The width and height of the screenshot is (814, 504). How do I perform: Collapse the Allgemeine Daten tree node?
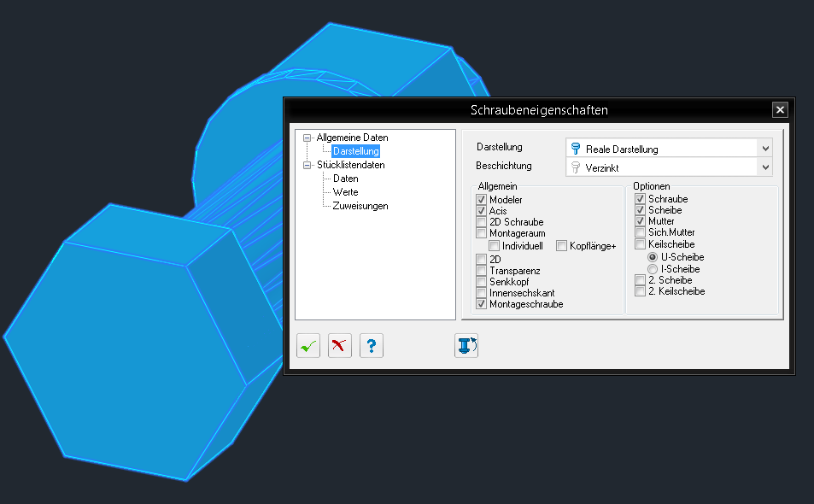[307, 138]
